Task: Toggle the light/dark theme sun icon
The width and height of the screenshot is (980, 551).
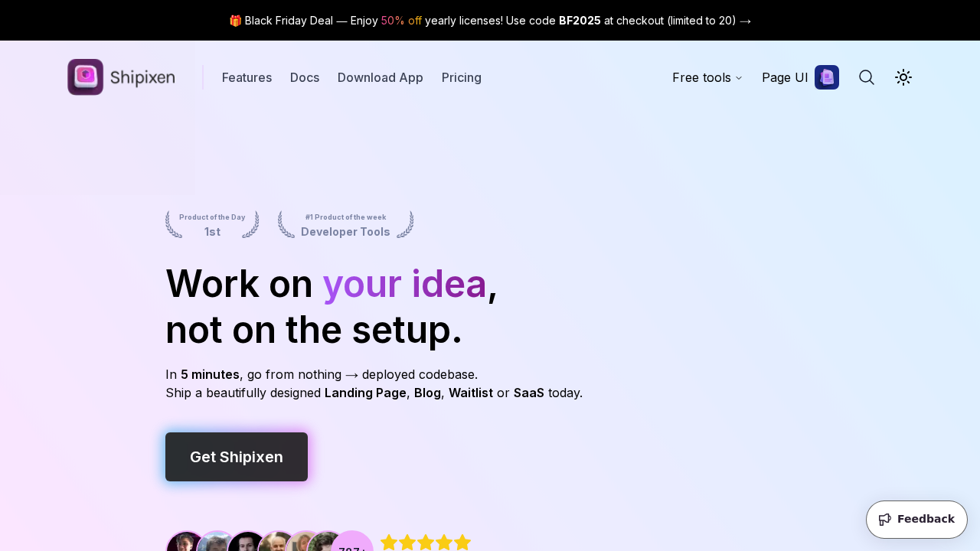Action: (903, 77)
